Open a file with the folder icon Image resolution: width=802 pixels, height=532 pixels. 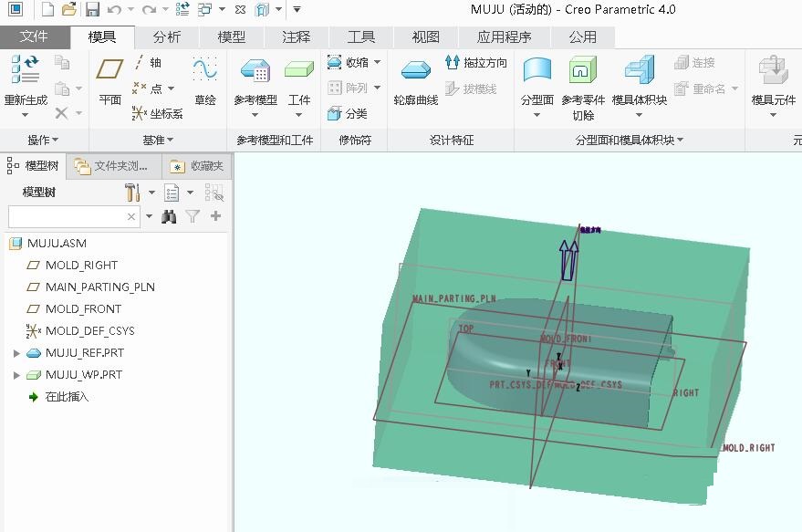click(x=69, y=9)
